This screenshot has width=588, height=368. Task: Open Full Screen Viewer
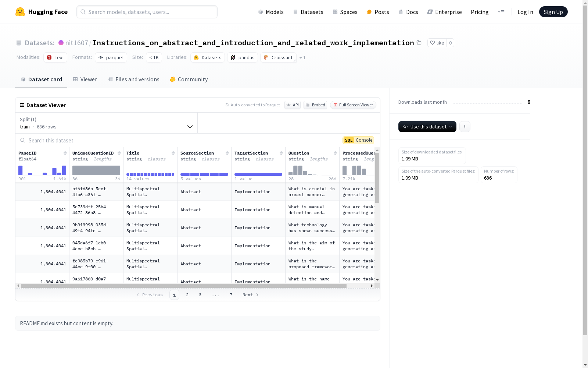tap(353, 105)
